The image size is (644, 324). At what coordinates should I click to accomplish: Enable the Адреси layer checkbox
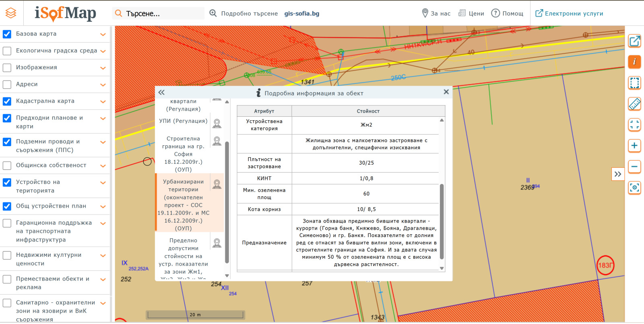7,85
